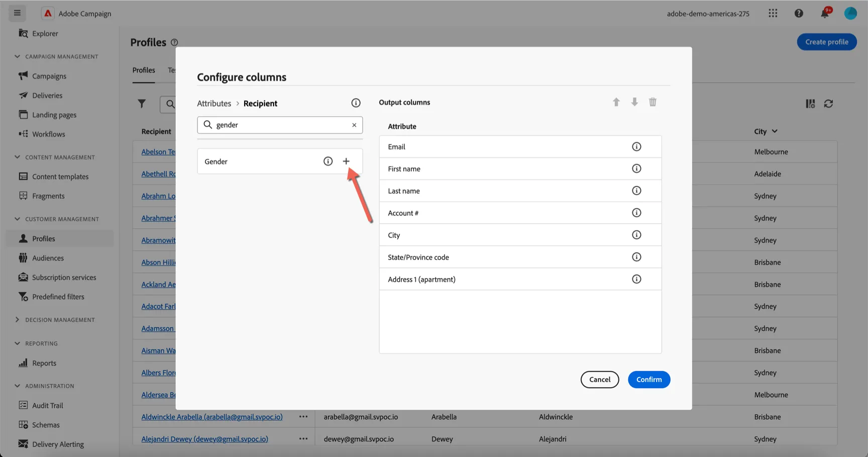View info for Last name column

(636, 191)
